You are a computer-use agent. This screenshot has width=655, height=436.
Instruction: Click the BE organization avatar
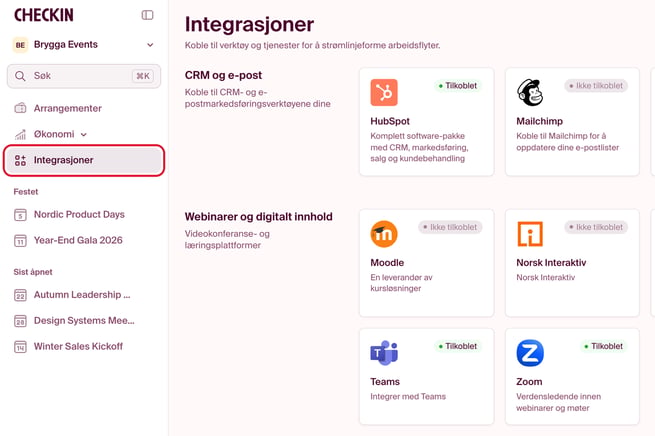pyautogui.click(x=20, y=45)
